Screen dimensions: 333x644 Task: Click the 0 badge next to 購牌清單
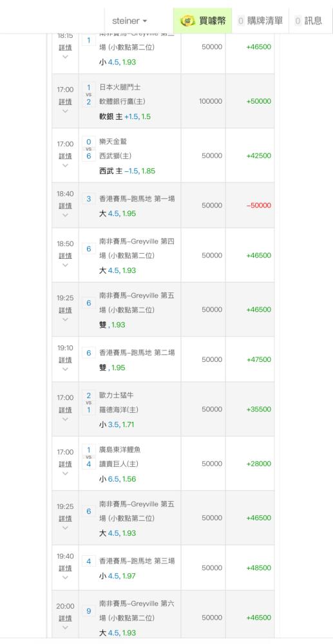(241, 21)
